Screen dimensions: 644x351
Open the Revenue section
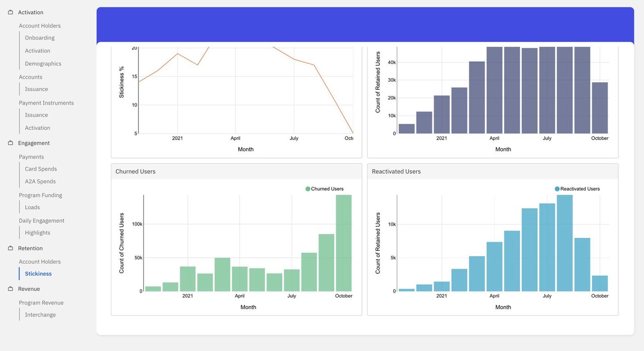[29, 289]
